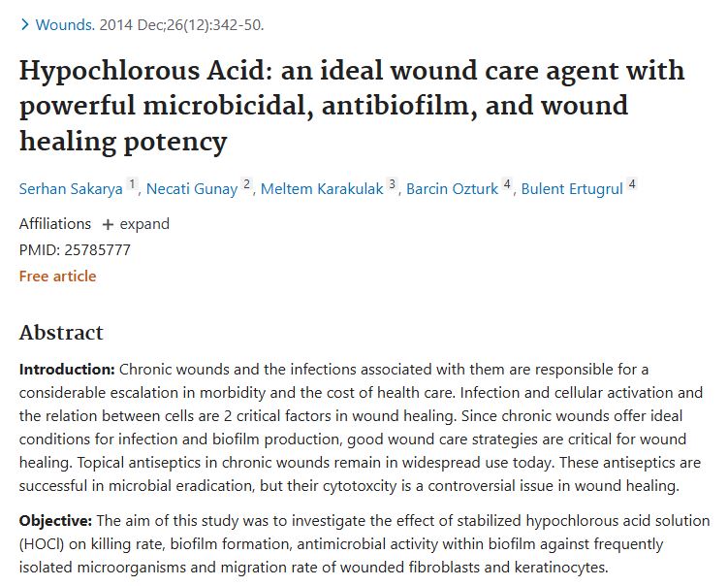Image resolution: width=728 pixels, height=586 pixels.
Task: Click the Abstract section heading
Action: (x=61, y=332)
